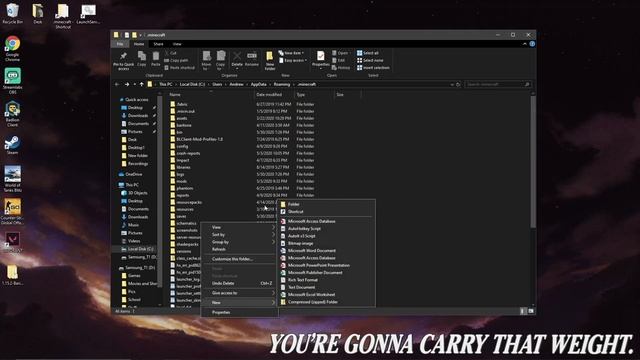The height and width of the screenshot is (360, 640).
Task: Choose Undo Delete in context menu
Action: (240, 283)
